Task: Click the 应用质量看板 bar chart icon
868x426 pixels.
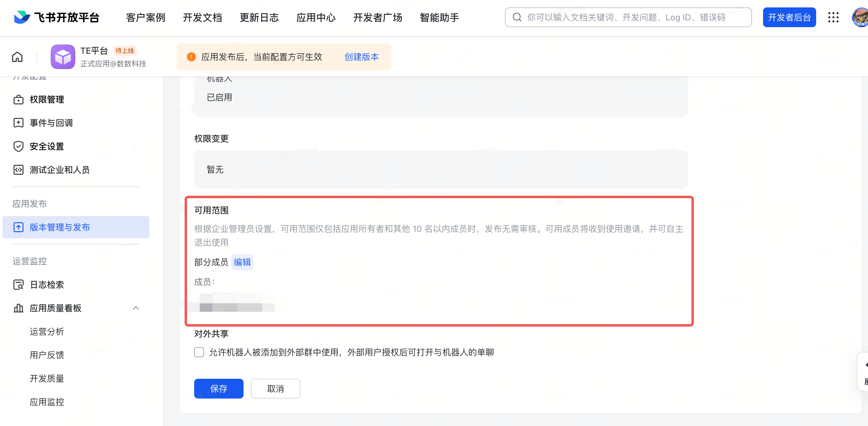Action: [19, 308]
